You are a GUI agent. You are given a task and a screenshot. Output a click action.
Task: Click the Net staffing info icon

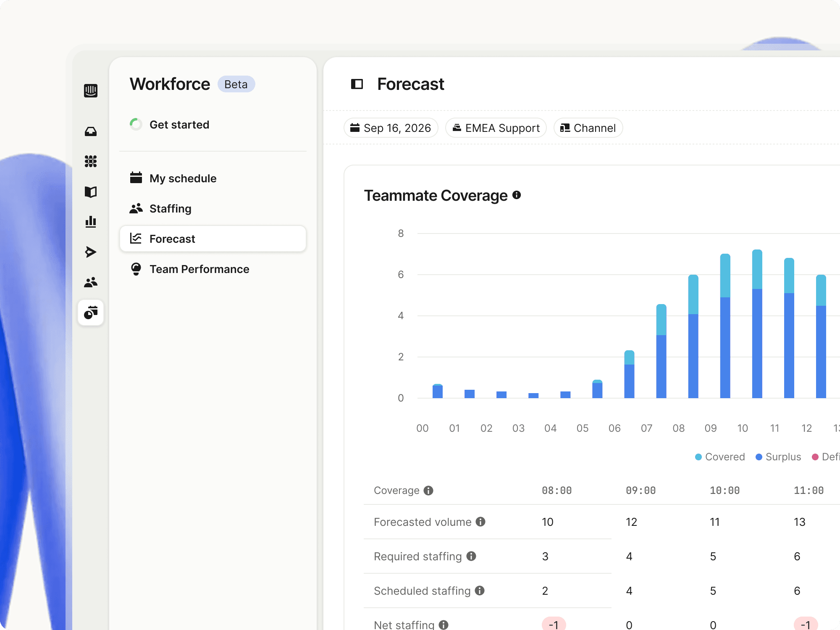click(444, 625)
